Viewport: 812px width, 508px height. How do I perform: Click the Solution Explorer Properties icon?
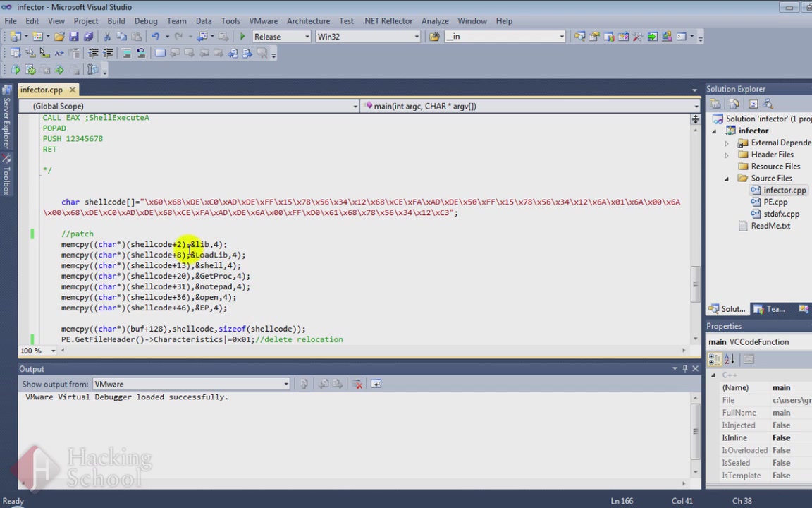pos(715,104)
